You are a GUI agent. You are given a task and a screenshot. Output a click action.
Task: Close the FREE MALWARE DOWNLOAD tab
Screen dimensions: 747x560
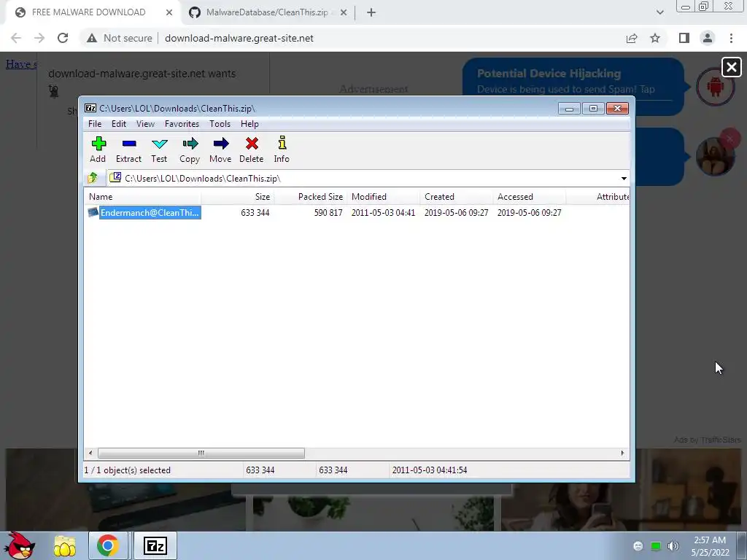point(169,12)
